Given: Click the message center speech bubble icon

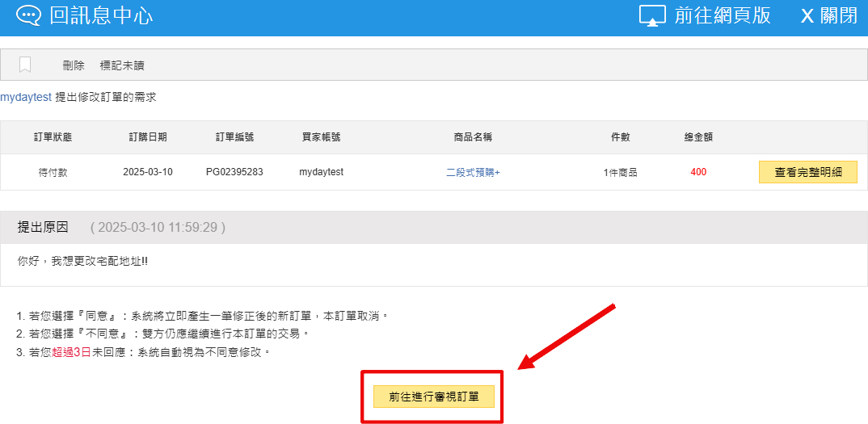Looking at the screenshot, I should [x=29, y=15].
